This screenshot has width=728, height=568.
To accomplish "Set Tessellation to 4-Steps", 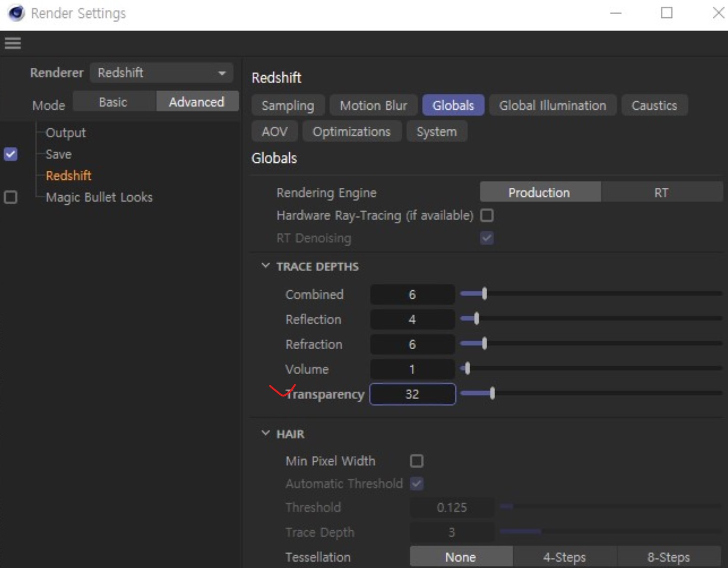I will pyautogui.click(x=565, y=557).
